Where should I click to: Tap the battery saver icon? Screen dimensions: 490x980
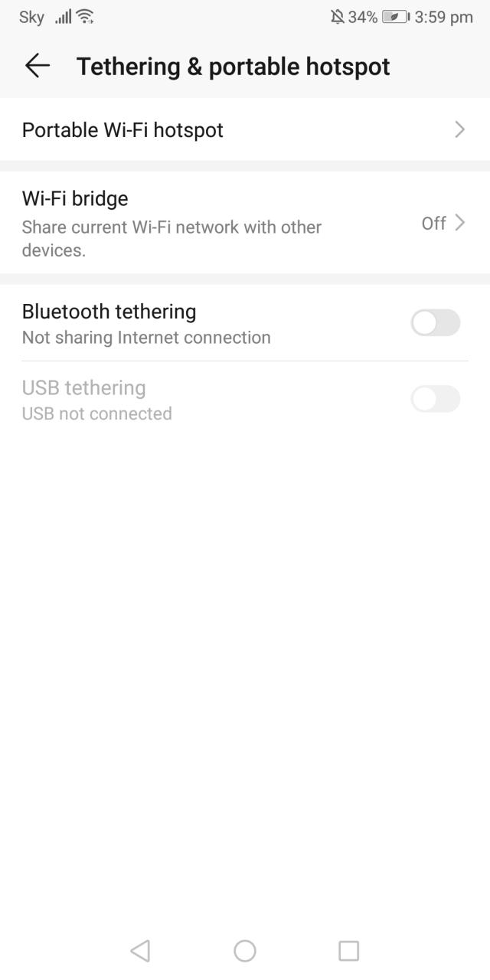click(x=396, y=17)
